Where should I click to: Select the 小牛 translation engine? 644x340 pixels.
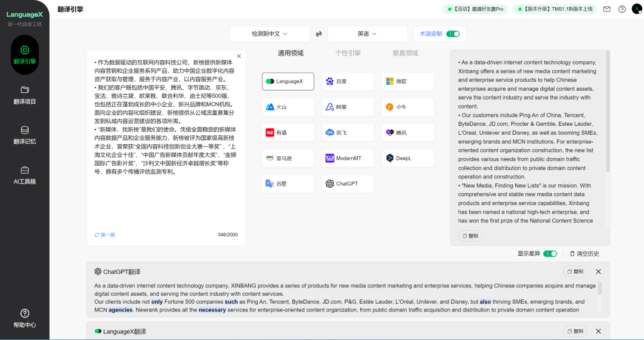point(408,107)
